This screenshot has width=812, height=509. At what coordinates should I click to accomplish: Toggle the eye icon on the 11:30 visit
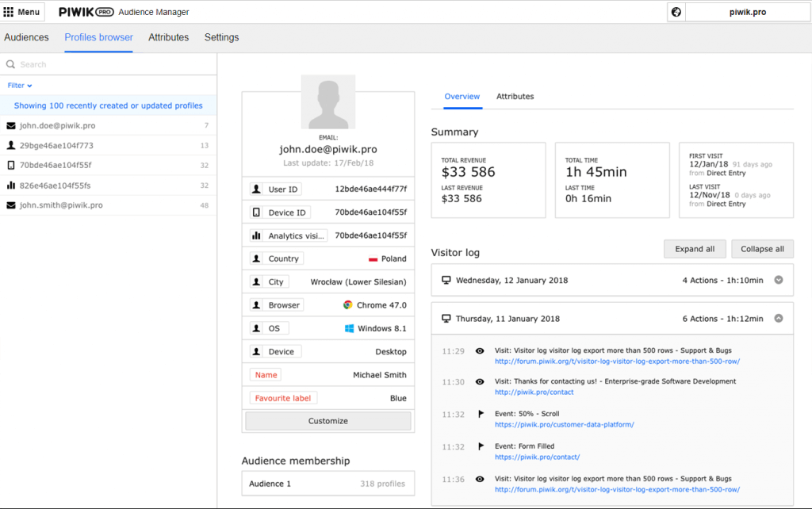pos(479,381)
